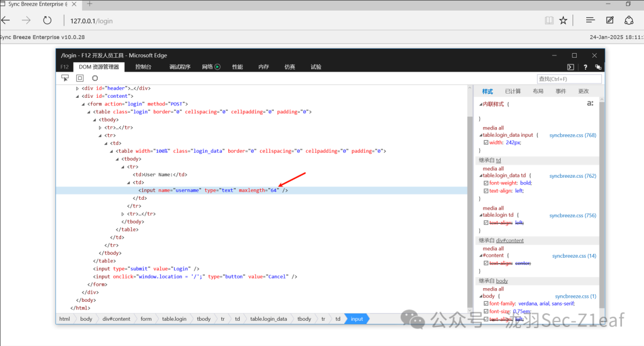Select form in the breadcrumb bar
Image resolution: width=644 pixels, height=346 pixels.
[x=146, y=319]
